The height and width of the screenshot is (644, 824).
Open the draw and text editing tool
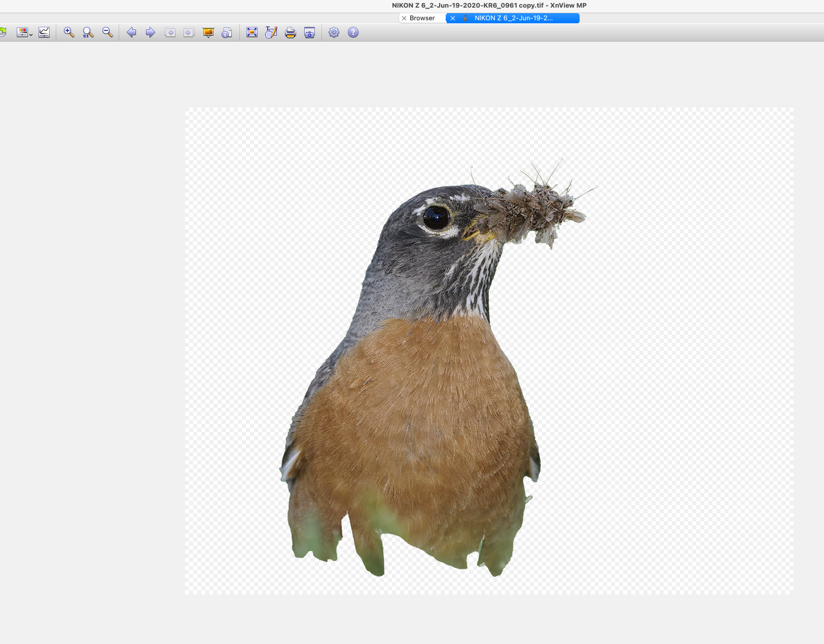pyautogui.click(x=271, y=32)
